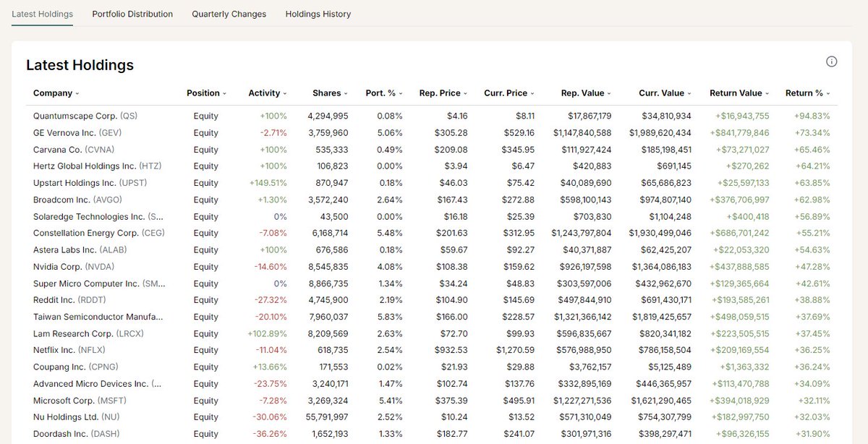Click Lam Research activity +102.89%
This screenshot has width=868, height=444.
268,333
